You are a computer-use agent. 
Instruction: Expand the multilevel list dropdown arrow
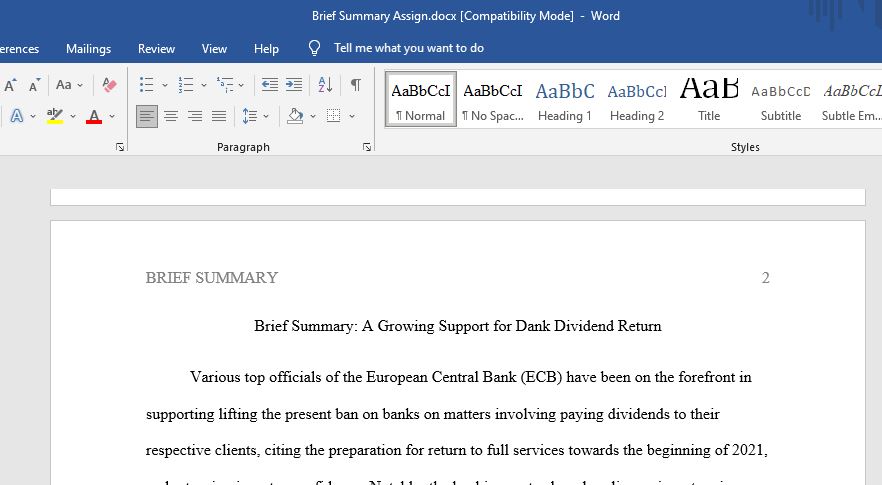(241, 86)
